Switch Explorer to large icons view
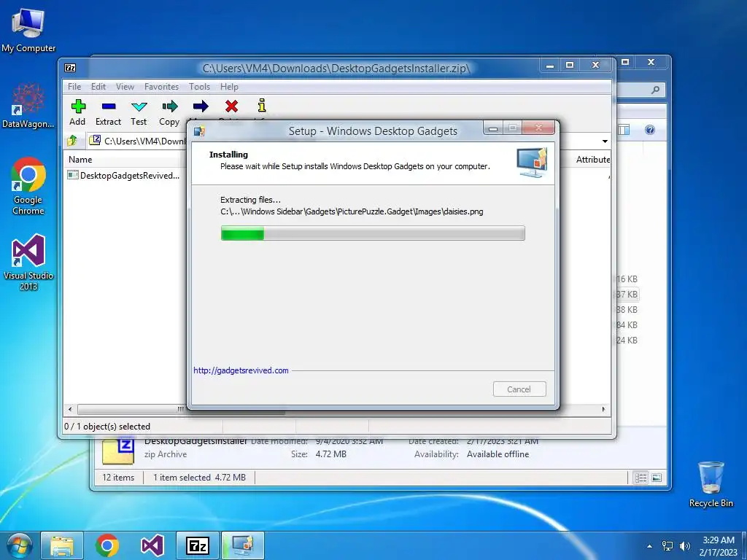Viewport: 747px width, 560px height. point(657,478)
